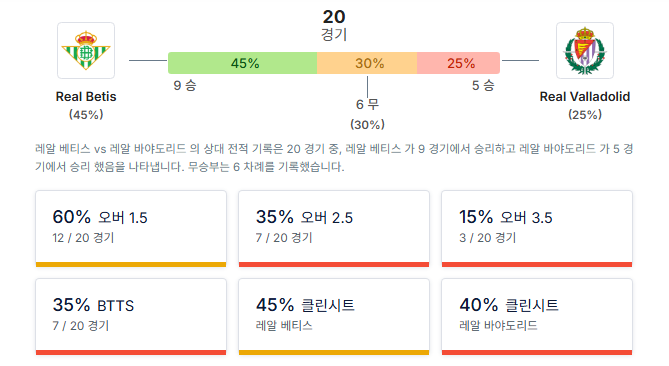669x366 pixels.
Task: Select the green 45% win bar segment
Action: (242, 63)
